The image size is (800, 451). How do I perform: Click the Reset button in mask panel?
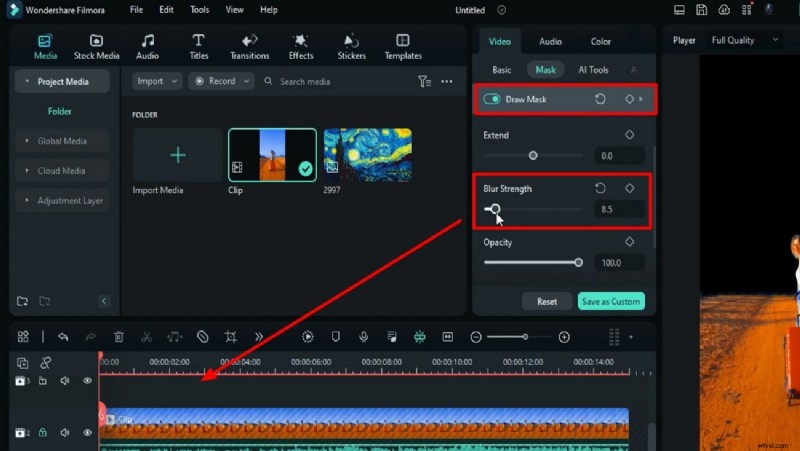[x=547, y=301]
